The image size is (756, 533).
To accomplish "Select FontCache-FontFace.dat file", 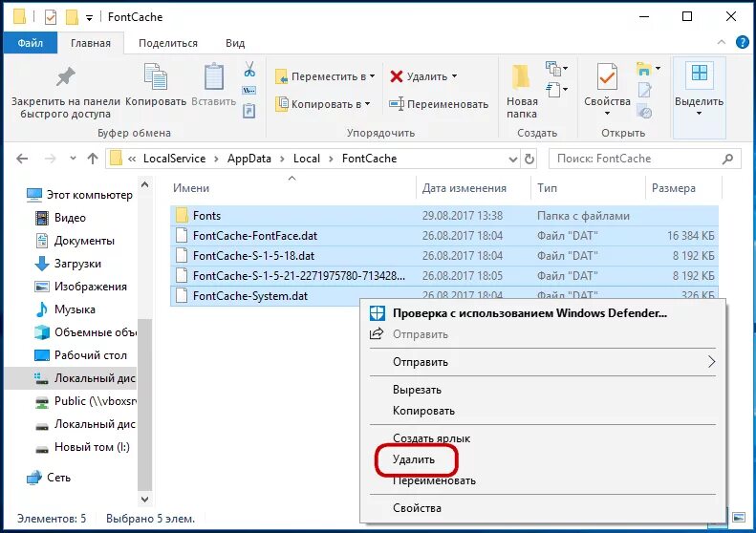I will [x=444, y=236].
